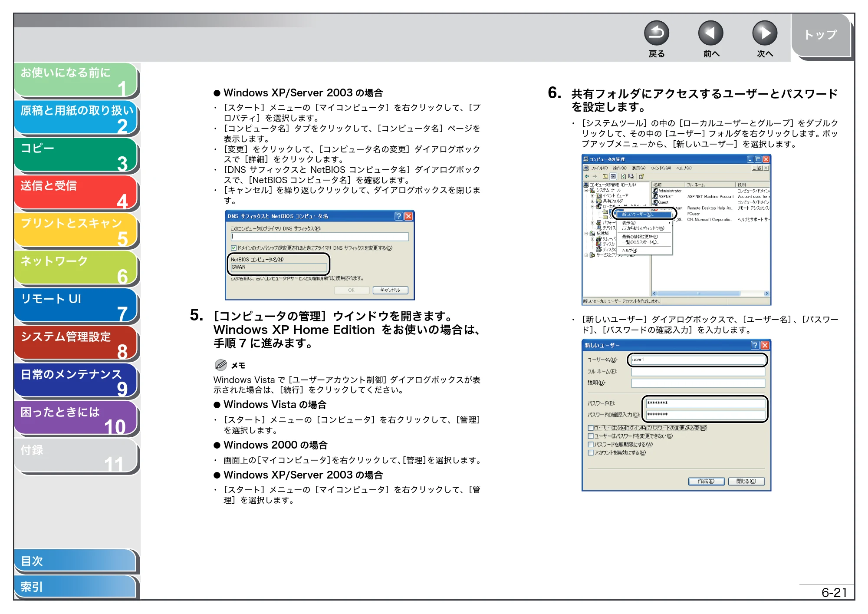Open chapter 8 システム管理設定 tab
868x614 pixels.
pyautogui.click(x=76, y=343)
